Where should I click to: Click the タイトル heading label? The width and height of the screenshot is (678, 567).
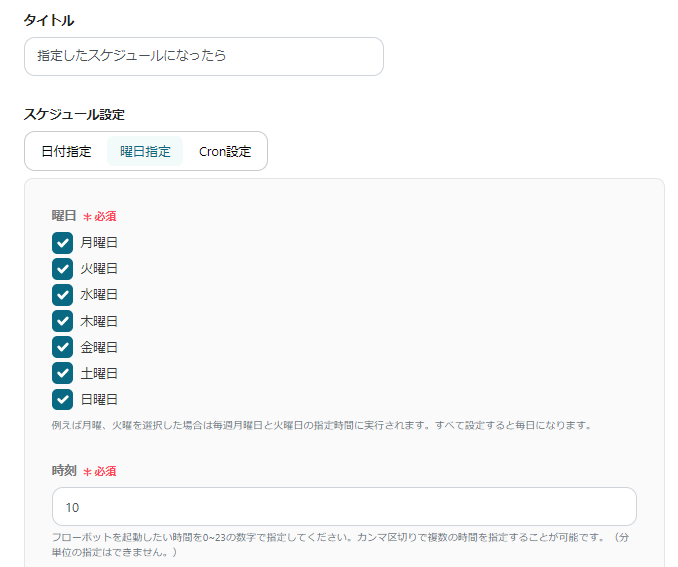point(48,20)
